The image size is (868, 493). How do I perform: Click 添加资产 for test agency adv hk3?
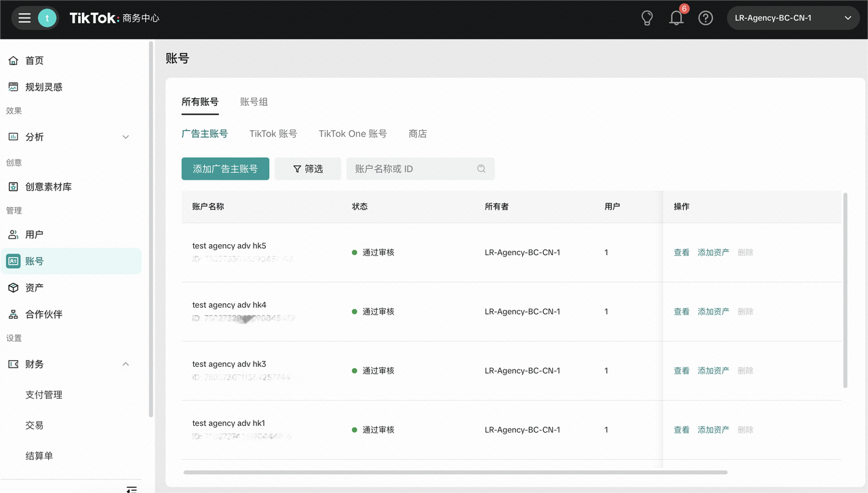point(713,370)
